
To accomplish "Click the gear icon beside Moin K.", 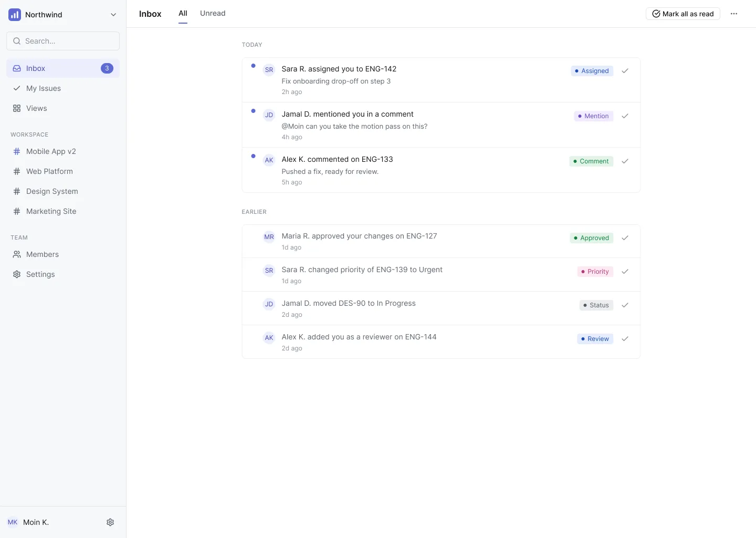I will [110, 522].
